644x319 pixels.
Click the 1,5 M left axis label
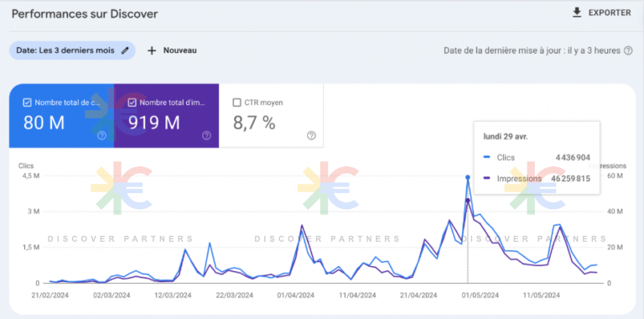pos(31,248)
